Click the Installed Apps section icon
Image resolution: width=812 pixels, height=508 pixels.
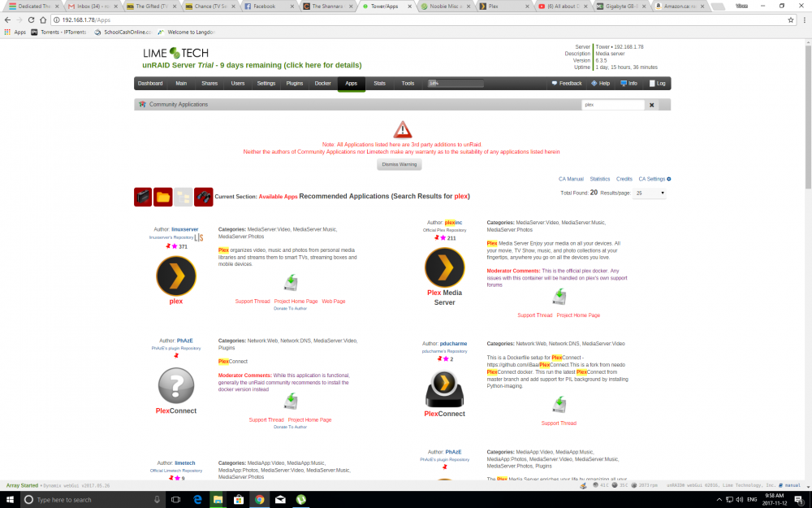(x=143, y=197)
